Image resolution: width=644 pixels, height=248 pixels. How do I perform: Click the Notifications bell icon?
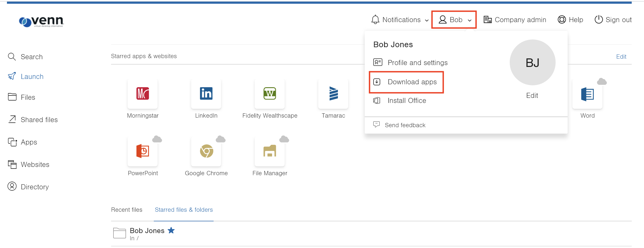(x=375, y=19)
